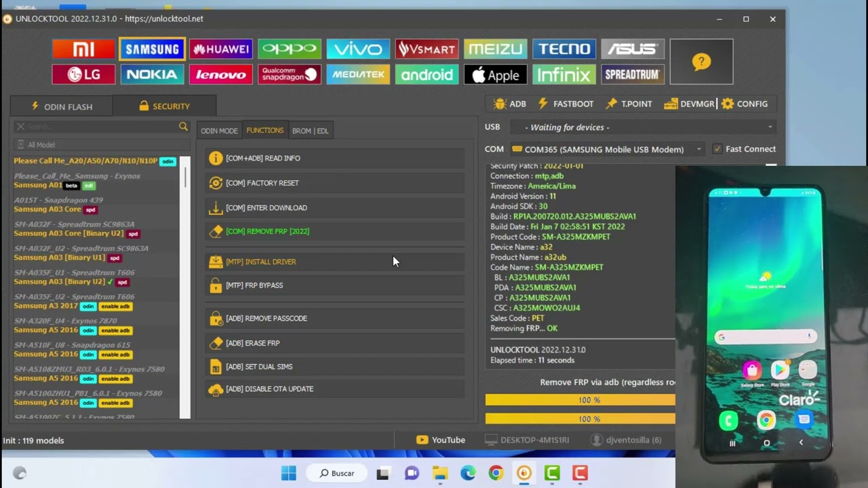Switch to the ODIN FLASH tab
This screenshot has width=868, height=488.
[62, 106]
